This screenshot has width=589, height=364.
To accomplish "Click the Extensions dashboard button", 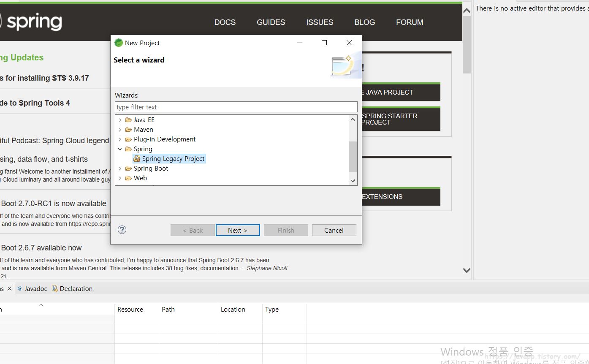I will (x=401, y=196).
